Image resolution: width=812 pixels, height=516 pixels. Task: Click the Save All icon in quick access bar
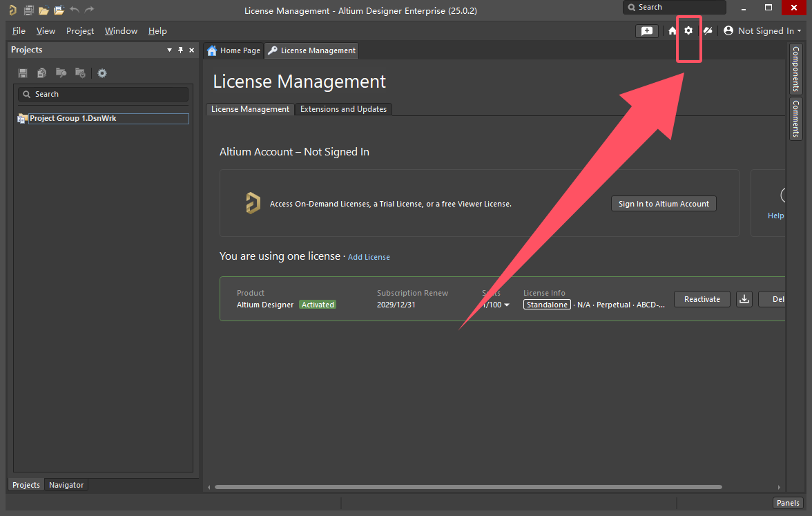point(28,10)
